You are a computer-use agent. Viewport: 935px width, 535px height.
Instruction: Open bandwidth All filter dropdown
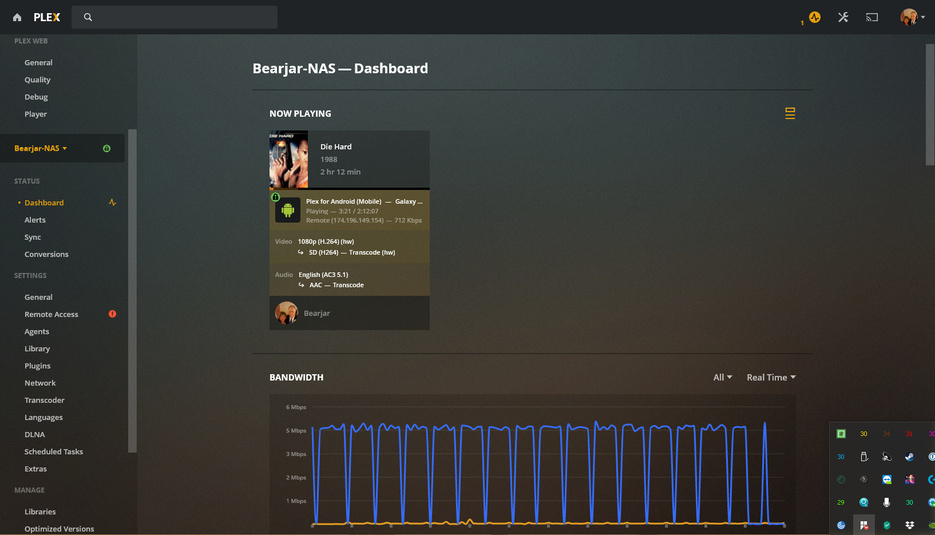722,378
